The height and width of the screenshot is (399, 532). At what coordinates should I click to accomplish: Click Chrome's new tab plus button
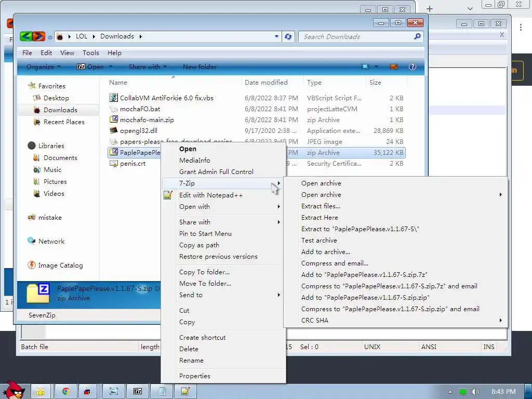point(430,9)
